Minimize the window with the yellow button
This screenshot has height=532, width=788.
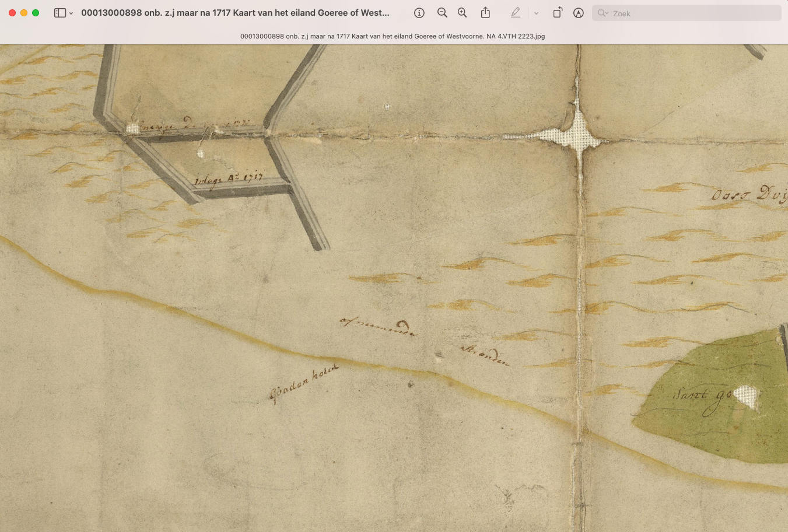[x=24, y=13]
